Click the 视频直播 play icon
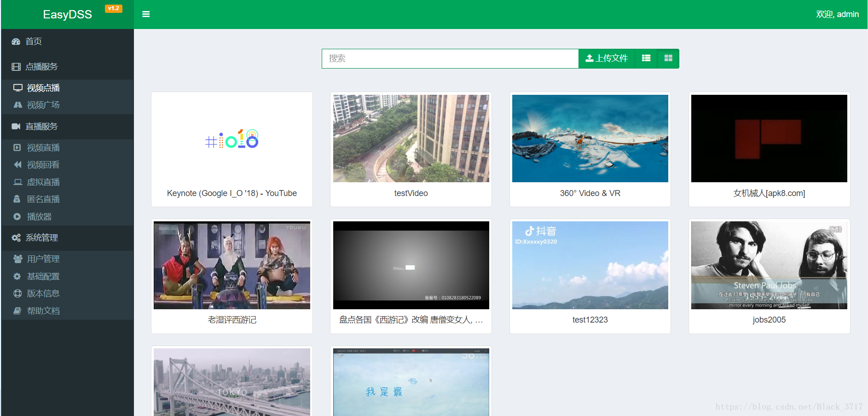The width and height of the screenshot is (868, 416). coord(17,148)
